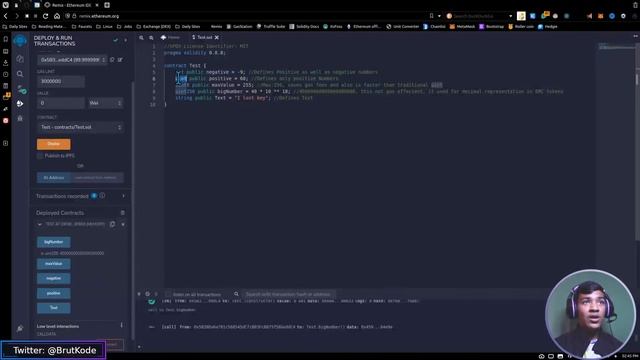640x360 pixels.
Task: Open the Unit Converter bookmark
Action: point(402,27)
